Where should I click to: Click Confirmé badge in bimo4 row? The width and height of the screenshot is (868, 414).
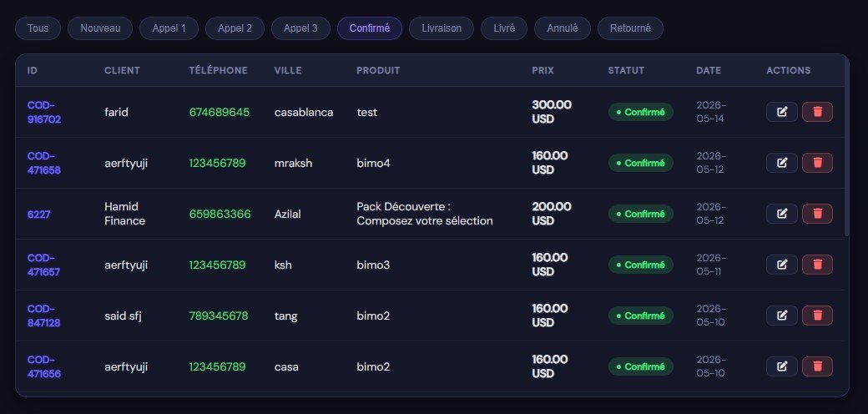641,163
